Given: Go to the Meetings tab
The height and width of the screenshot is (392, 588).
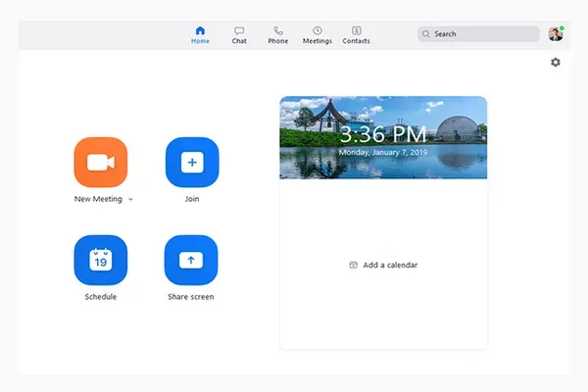Looking at the screenshot, I should pos(318,35).
